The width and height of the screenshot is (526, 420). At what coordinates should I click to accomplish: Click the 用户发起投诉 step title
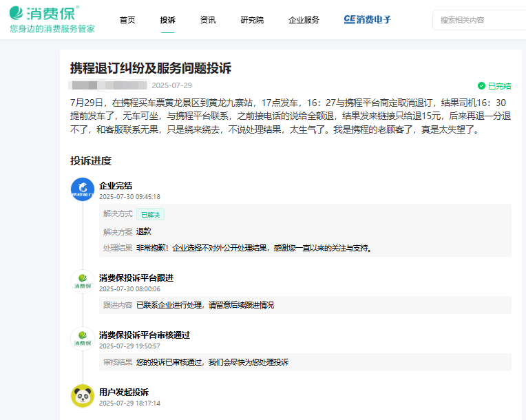124,392
